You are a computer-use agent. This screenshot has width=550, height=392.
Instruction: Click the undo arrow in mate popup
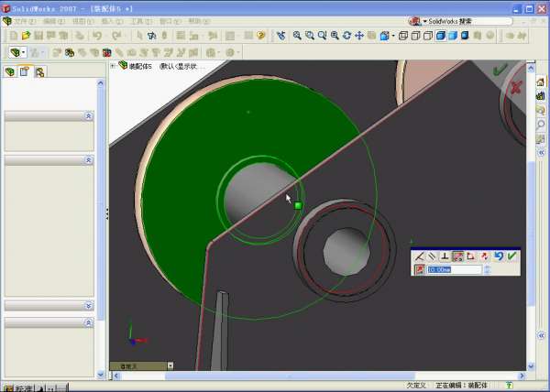point(499,256)
